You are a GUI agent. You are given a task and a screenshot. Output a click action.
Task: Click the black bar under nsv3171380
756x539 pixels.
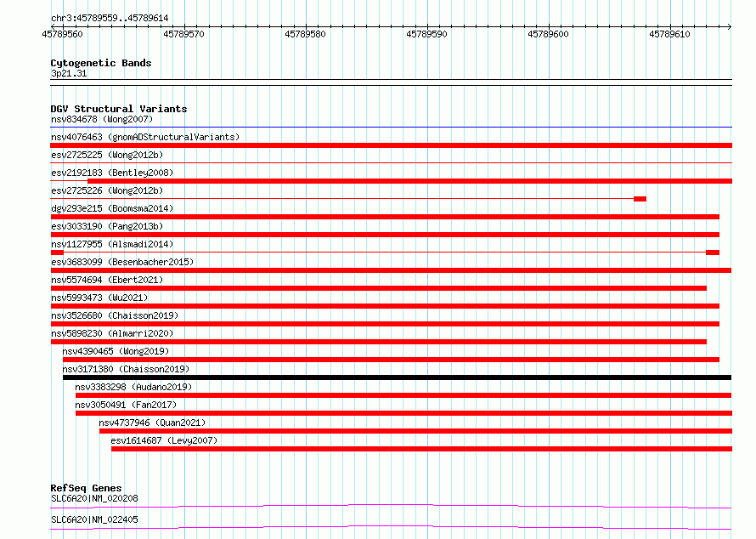[x=397, y=377]
